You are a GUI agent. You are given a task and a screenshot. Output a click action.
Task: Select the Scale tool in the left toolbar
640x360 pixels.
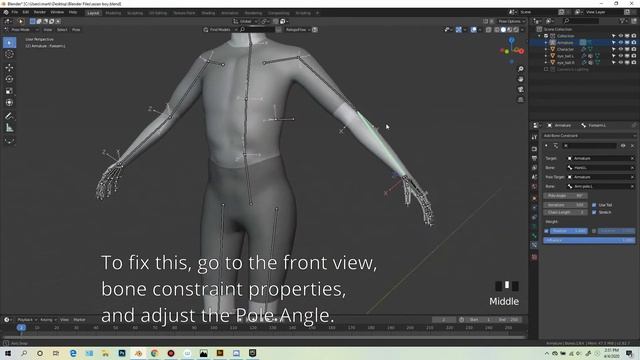[9, 91]
